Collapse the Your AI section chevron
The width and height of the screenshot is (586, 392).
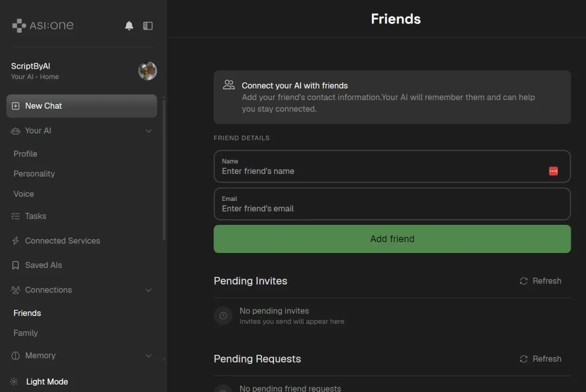click(x=149, y=131)
